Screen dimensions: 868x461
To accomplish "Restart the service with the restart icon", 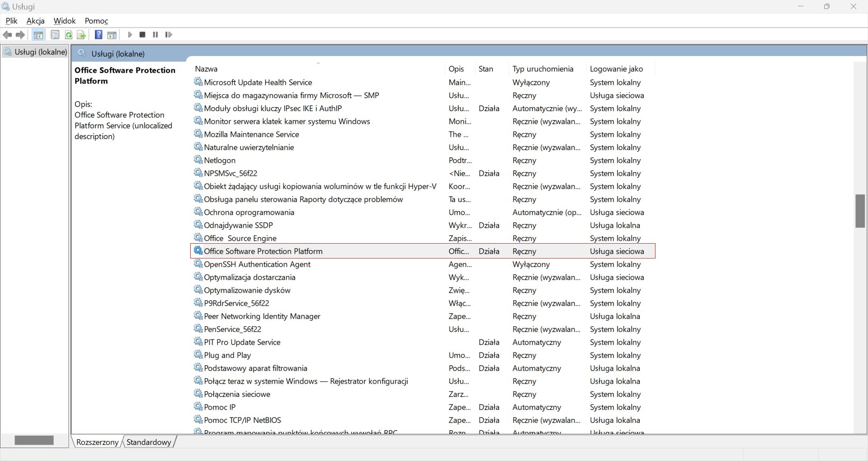I will (169, 35).
